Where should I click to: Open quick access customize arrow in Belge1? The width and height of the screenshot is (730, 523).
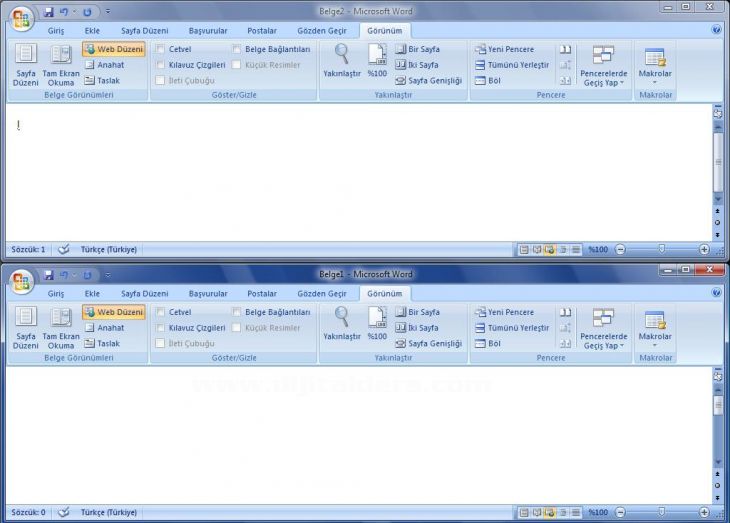point(108,275)
